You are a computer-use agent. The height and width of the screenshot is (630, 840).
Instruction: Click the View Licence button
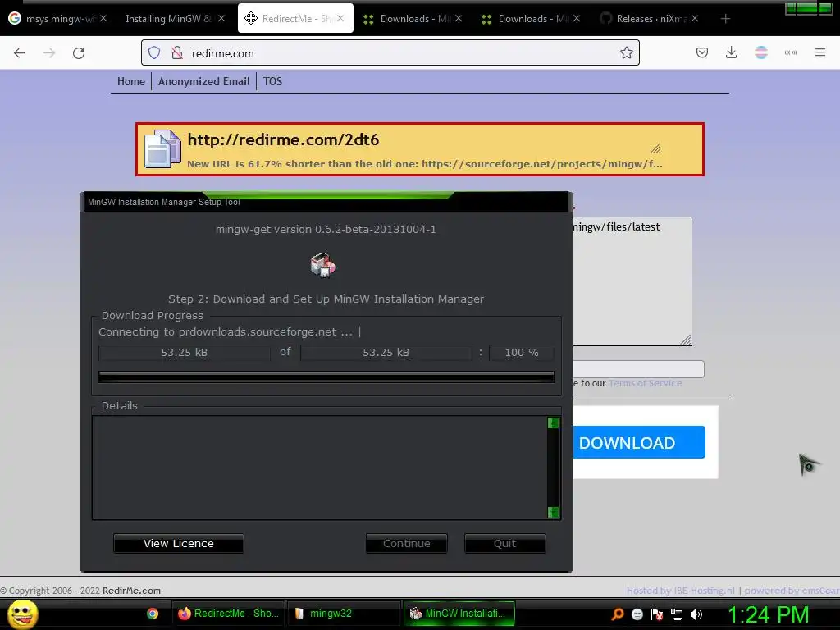(178, 543)
